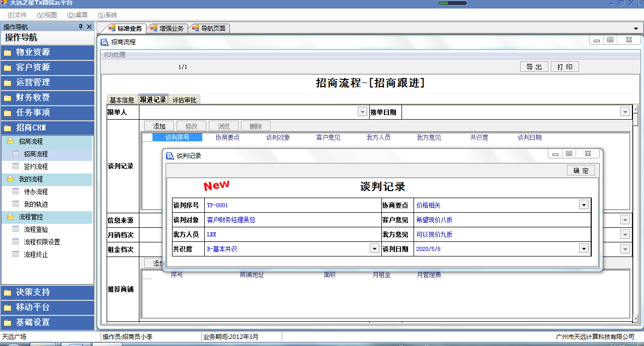The image size is (644, 346).
Task: Switch to 导航页面 tab
Action: pos(209,29)
